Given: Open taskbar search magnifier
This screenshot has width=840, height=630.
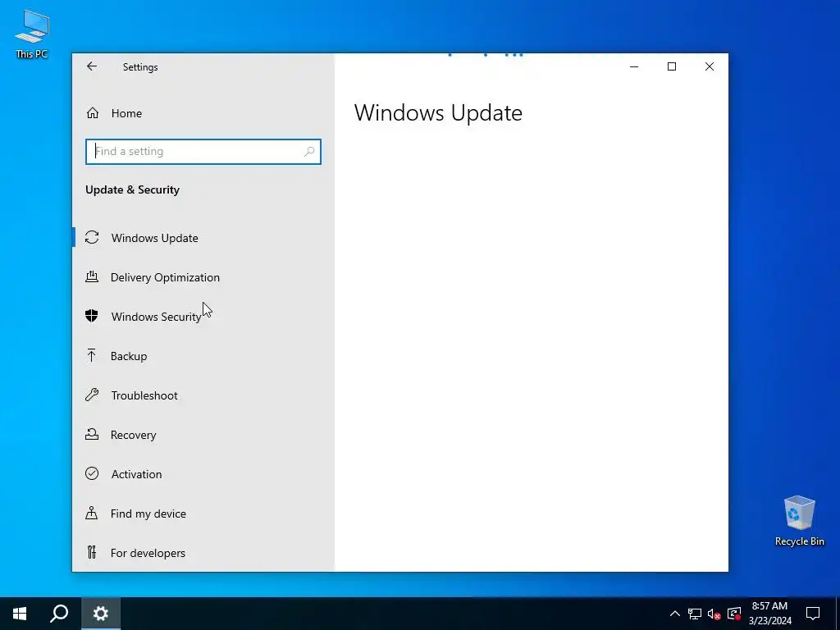Looking at the screenshot, I should click(59, 614).
